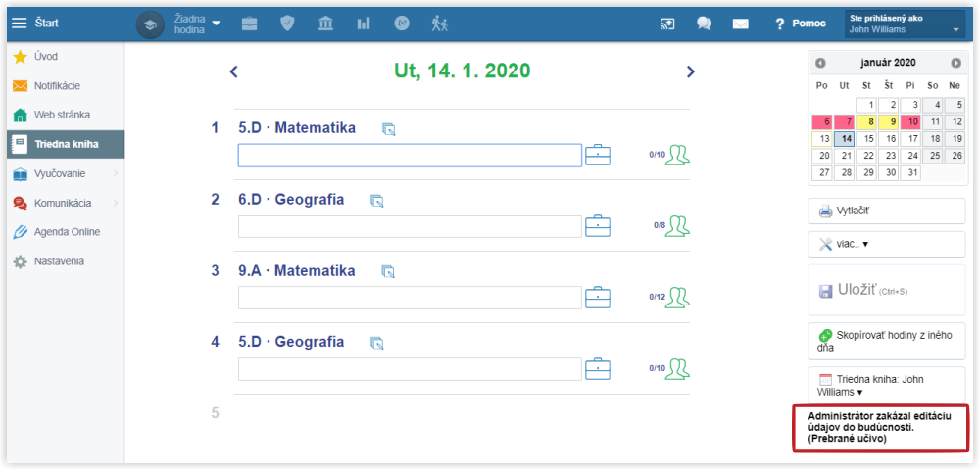Click the Vytlačiť print button
Viewport: 980px width, 470px height.
[886, 211]
